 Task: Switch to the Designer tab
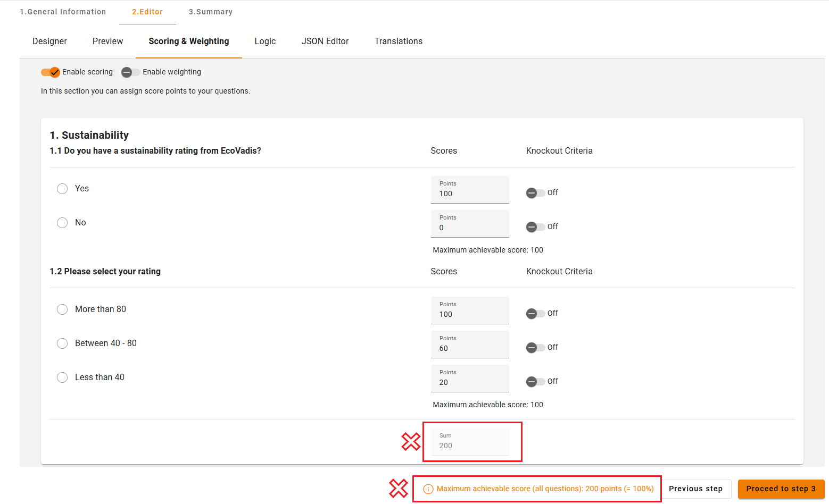point(49,41)
